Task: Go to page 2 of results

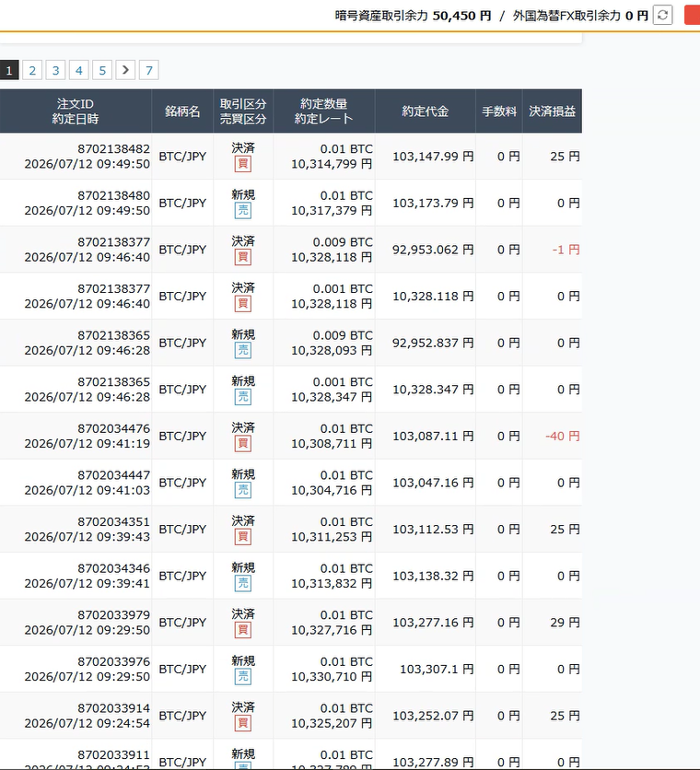Action: 32,70
